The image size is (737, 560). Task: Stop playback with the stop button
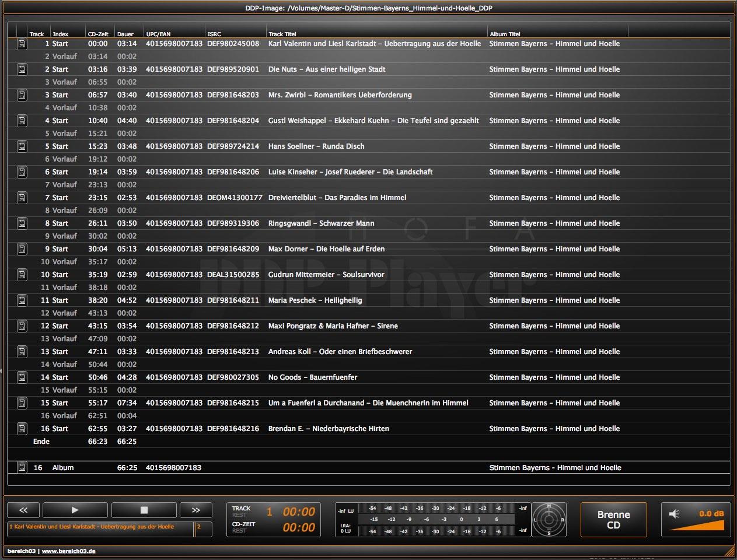pyautogui.click(x=144, y=510)
